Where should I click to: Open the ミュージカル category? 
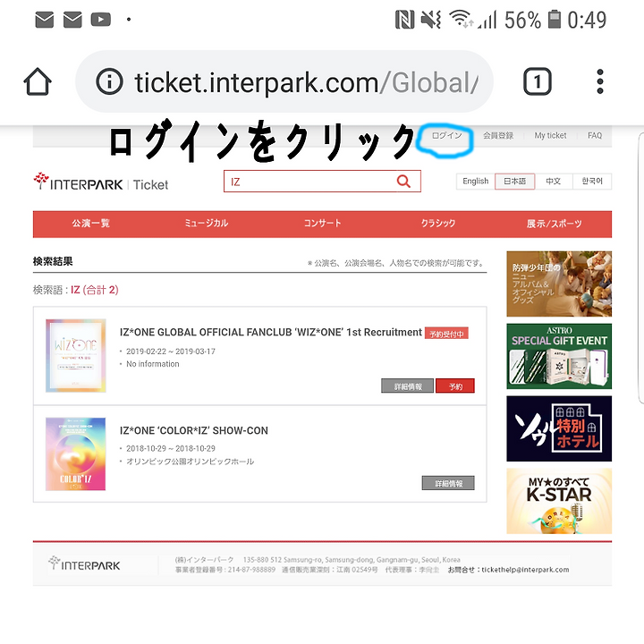(x=207, y=224)
